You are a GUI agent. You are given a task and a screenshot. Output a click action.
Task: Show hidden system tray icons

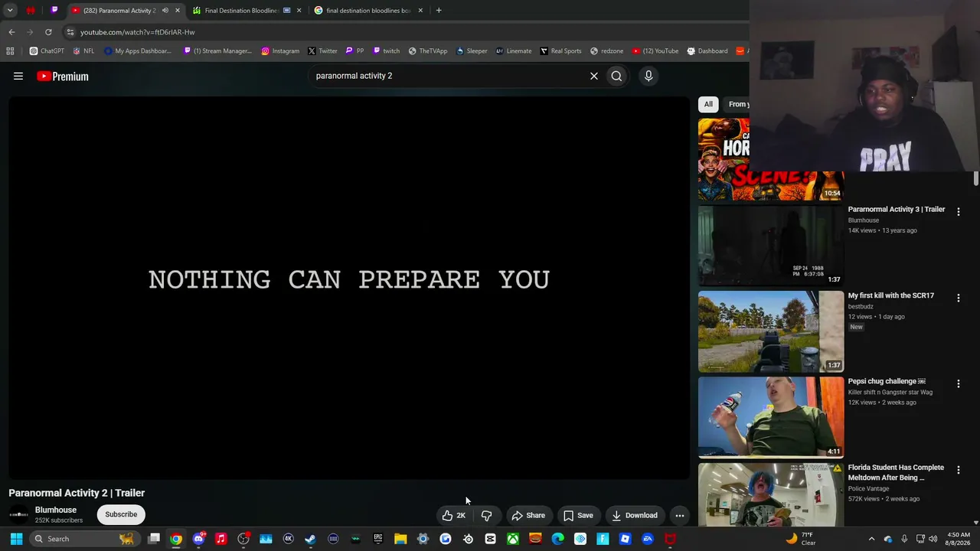click(871, 539)
